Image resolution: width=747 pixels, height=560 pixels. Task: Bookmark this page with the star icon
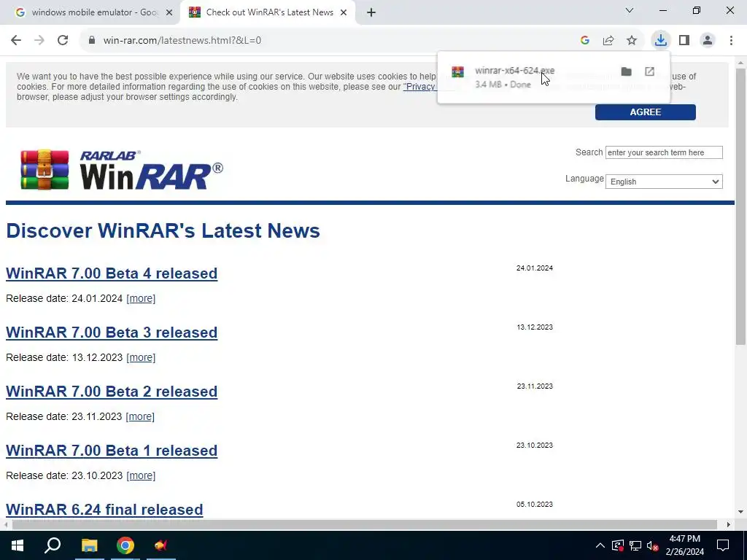[632, 41]
